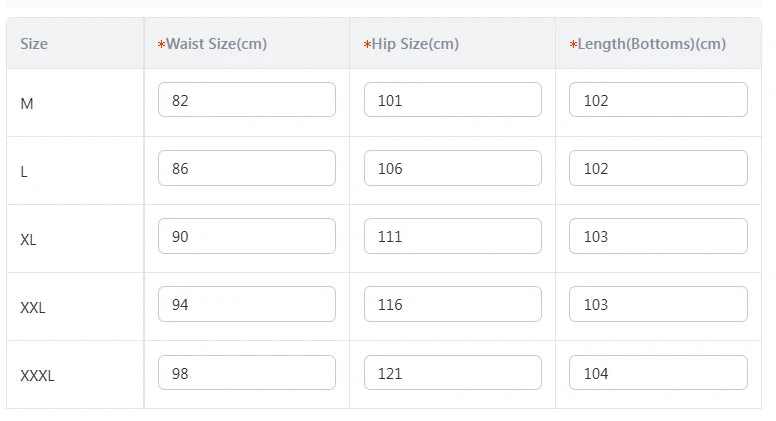Click the L hip size field showing 106

(452, 168)
